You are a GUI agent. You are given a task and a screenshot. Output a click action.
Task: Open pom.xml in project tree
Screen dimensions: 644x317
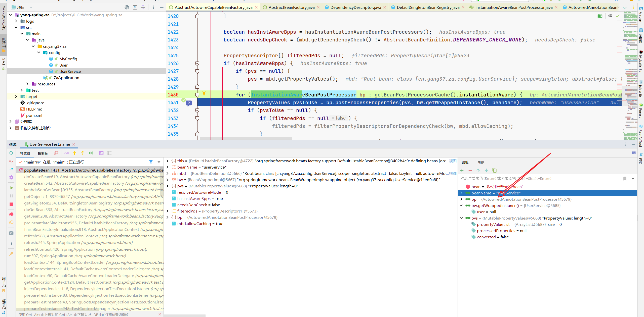pyautogui.click(x=34, y=115)
